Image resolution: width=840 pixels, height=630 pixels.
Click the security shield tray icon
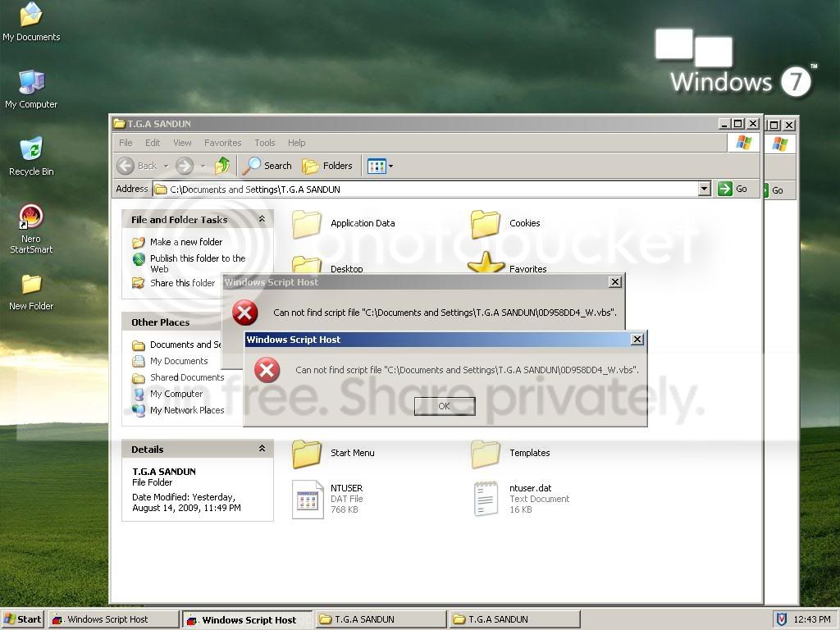(x=782, y=619)
